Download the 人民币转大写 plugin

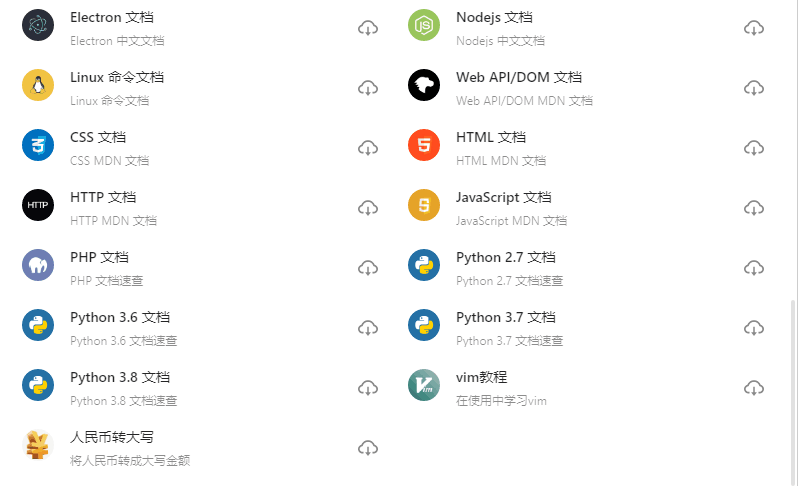click(x=368, y=448)
